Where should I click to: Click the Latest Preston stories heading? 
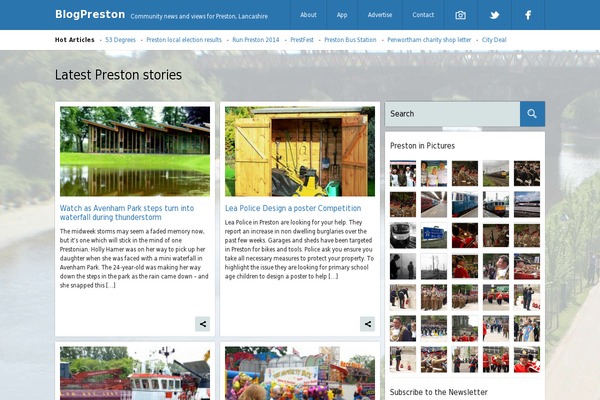tap(118, 75)
